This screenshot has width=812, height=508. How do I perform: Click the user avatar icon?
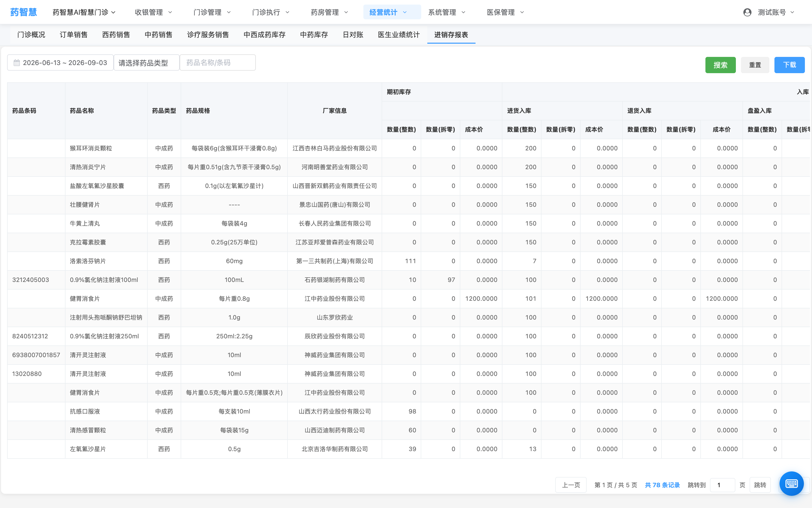click(x=747, y=12)
